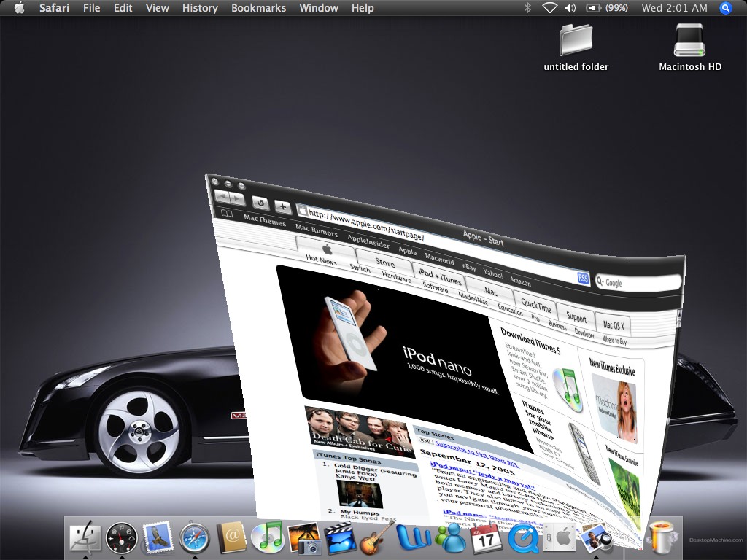Open the Apple menu
Image resolution: width=747 pixels, height=560 pixels.
click(x=19, y=8)
